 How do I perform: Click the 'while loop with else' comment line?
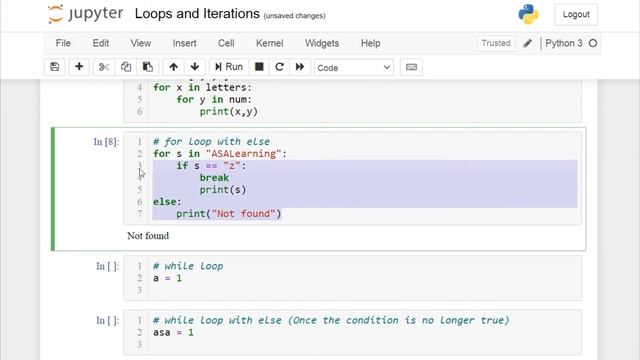[x=331, y=320]
